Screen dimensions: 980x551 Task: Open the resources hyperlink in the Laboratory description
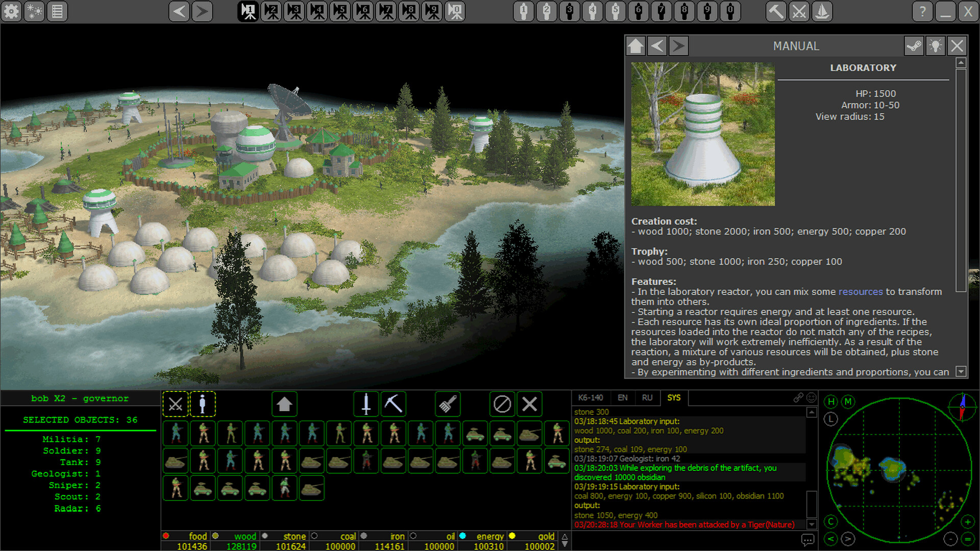coord(861,291)
